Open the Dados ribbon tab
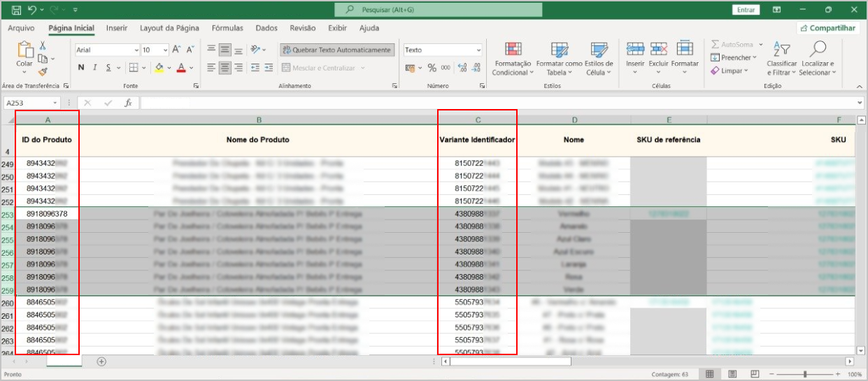Viewport: 868px width, 381px height. click(x=266, y=28)
